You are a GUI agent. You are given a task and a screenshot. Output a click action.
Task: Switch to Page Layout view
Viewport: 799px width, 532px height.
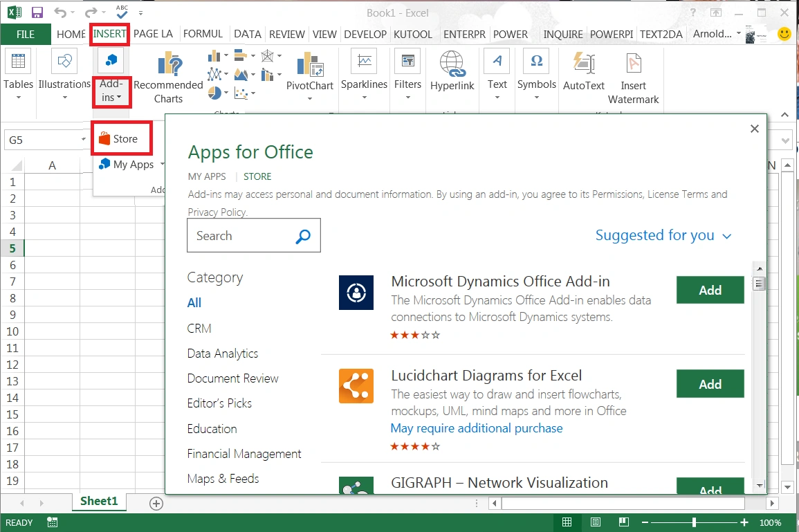595,522
